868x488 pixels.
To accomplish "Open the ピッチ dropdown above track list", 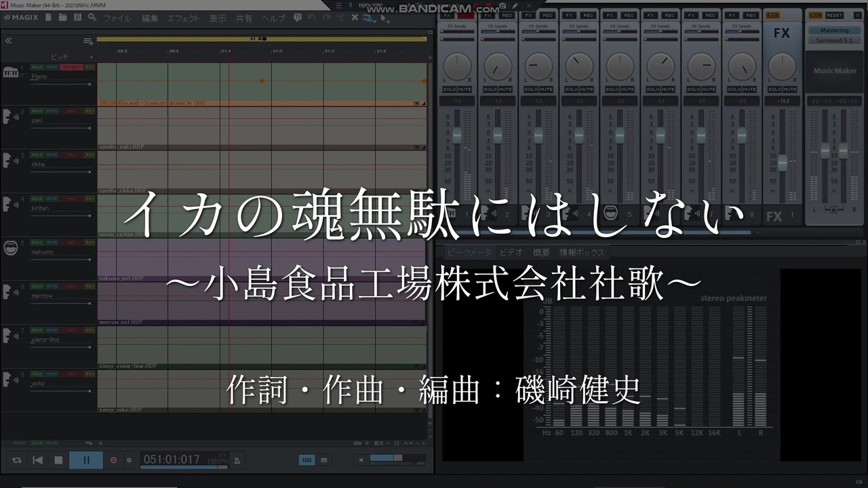I will click(x=71, y=57).
